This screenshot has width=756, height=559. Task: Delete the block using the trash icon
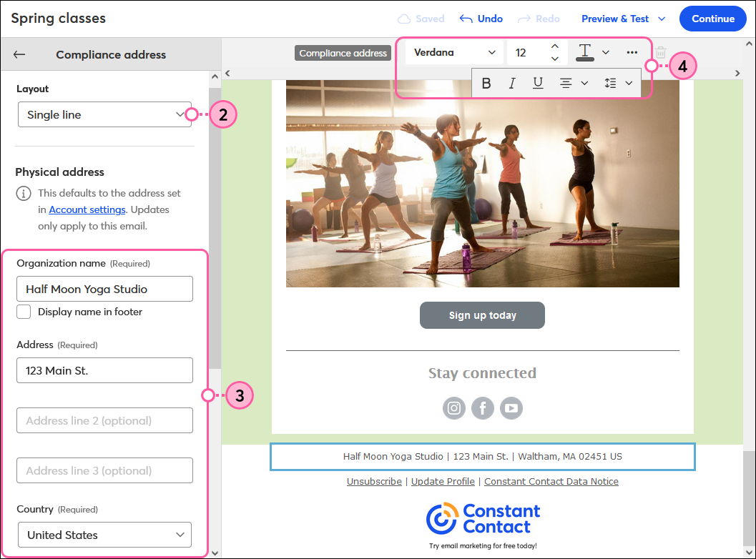coord(661,52)
